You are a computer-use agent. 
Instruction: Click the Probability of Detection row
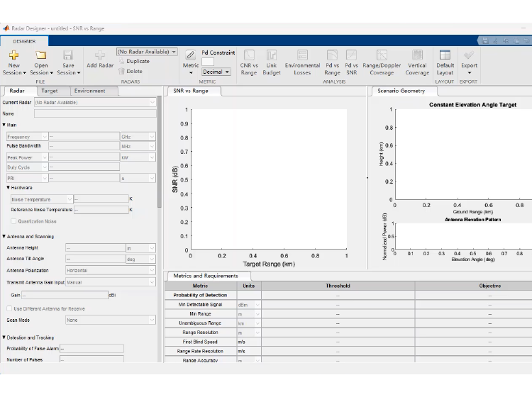348,296
